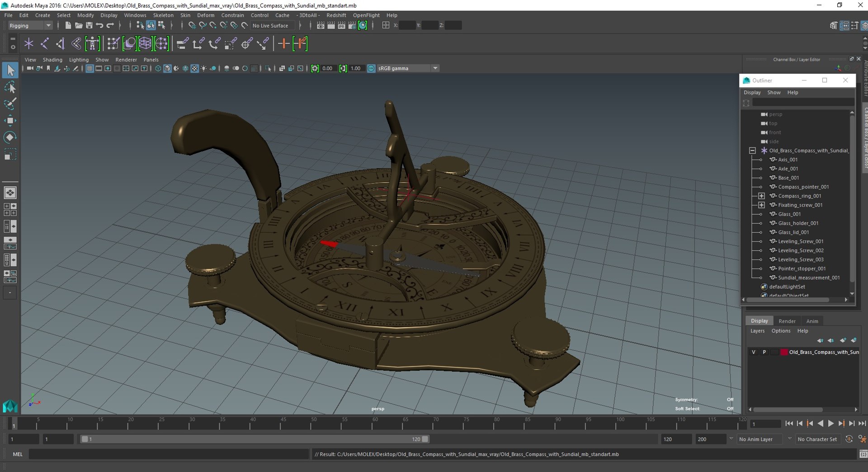Choose the Paint selection tool
This screenshot has height=472, width=868.
click(10, 104)
